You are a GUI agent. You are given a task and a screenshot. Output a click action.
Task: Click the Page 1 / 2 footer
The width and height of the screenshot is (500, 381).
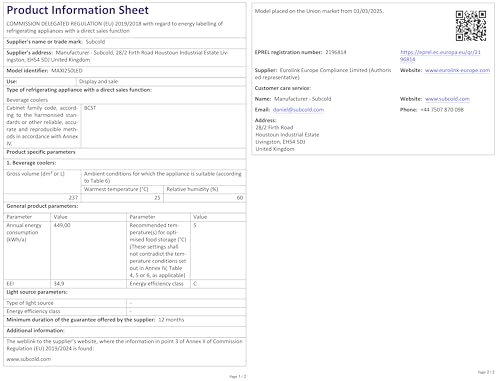pyautogui.click(x=238, y=376)
